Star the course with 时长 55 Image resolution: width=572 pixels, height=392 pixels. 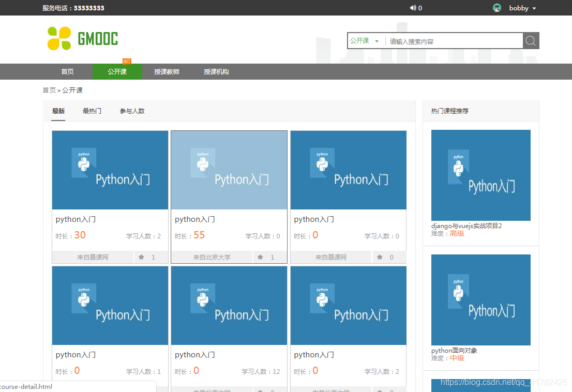260,257
